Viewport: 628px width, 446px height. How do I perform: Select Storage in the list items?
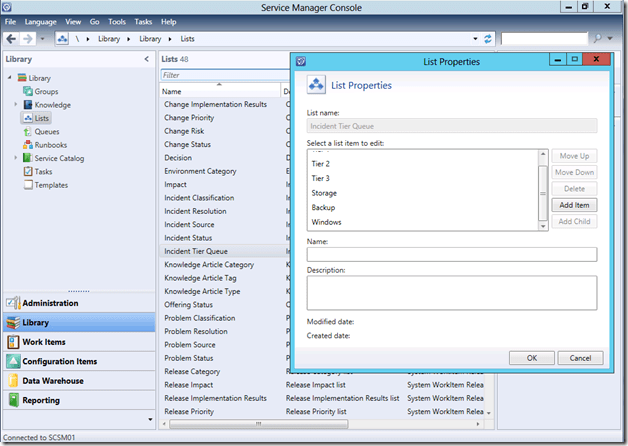tap(324, 192)
